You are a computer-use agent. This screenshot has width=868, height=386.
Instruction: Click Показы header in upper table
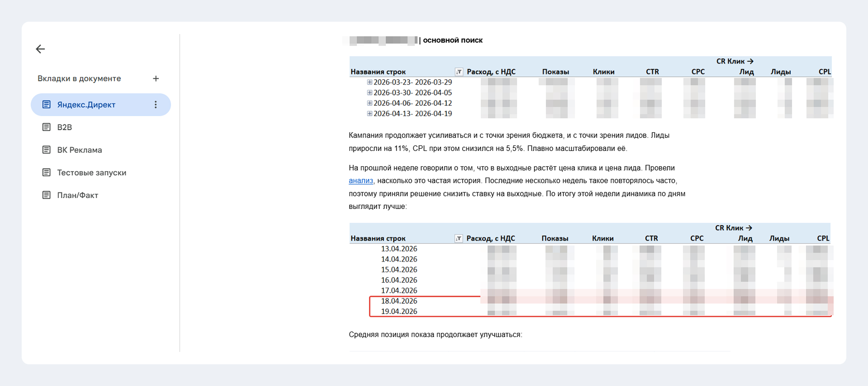coord(556,72)
